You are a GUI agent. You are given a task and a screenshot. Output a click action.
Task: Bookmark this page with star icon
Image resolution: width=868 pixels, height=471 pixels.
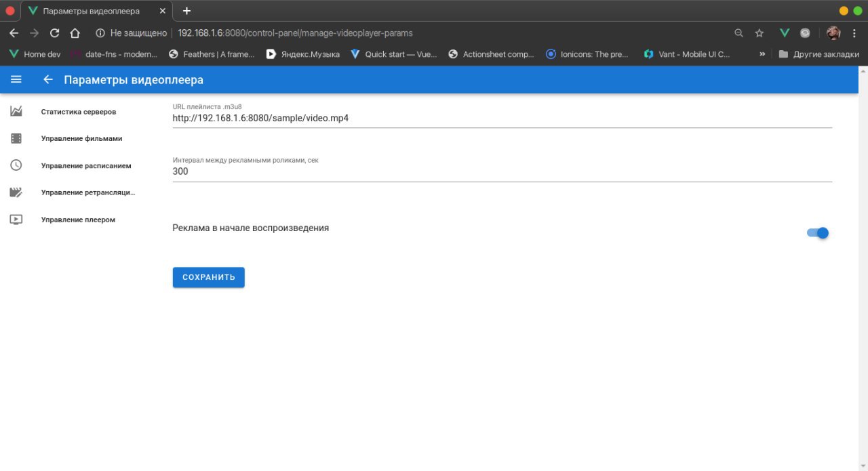[759, 33]
